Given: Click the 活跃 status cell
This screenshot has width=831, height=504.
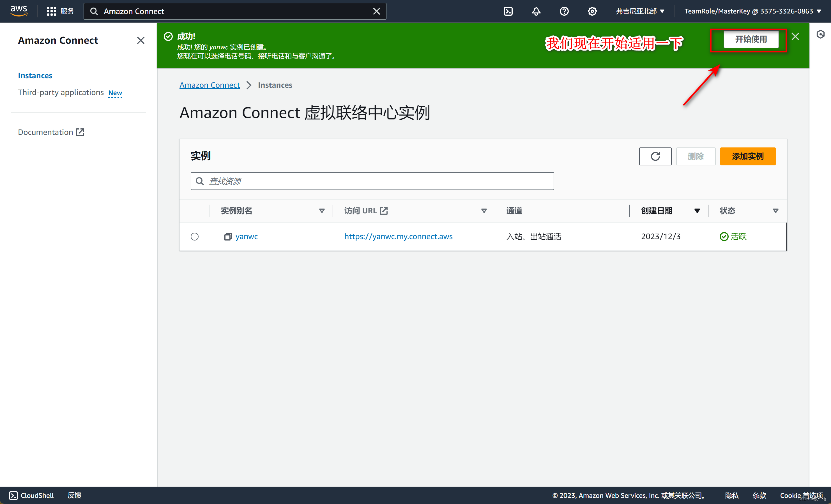Looking at the screenshot, I should [x=733, y=237].
